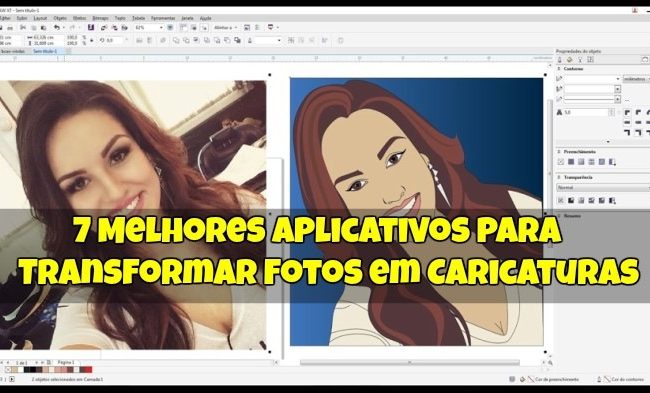Expand more outline options arrow
650x393 pixels.
point(608,142)
